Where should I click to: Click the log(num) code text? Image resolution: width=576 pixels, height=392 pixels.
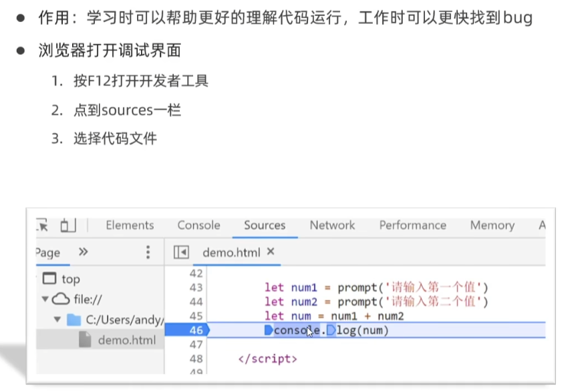pos(363,331)
